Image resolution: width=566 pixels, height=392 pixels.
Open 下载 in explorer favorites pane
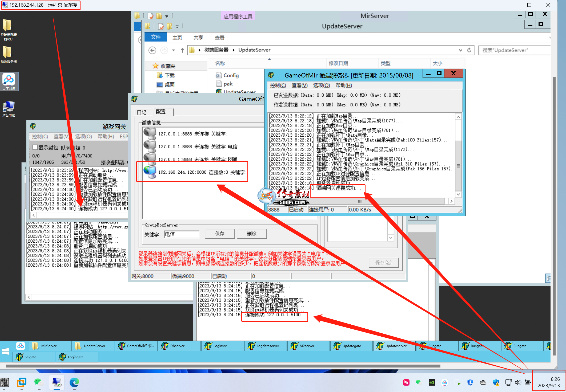click(166, 75)
